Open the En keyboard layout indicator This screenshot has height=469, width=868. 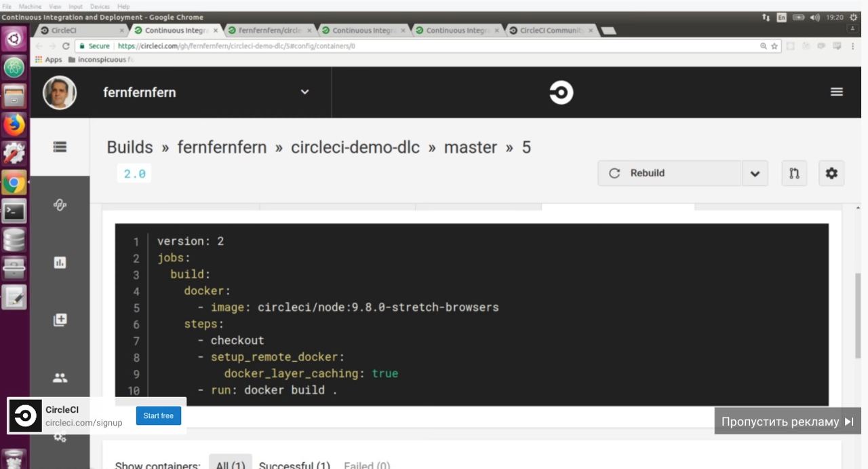coord(782,17)
